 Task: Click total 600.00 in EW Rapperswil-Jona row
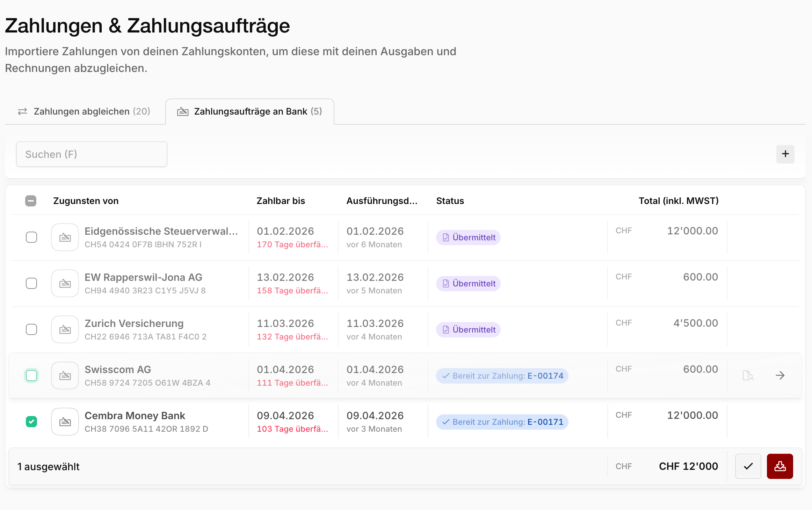point(701,277)
